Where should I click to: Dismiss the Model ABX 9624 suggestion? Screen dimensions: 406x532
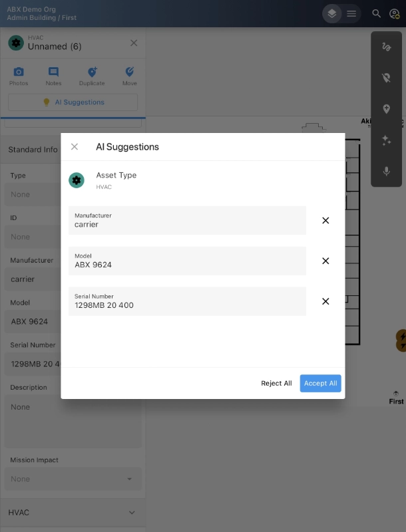[x=325, y=261]
